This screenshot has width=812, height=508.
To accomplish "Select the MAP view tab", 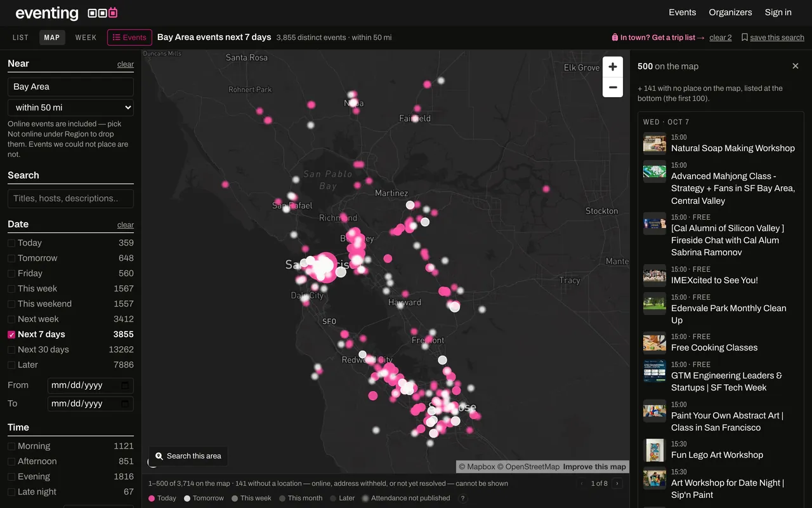I will click(52, 37).
